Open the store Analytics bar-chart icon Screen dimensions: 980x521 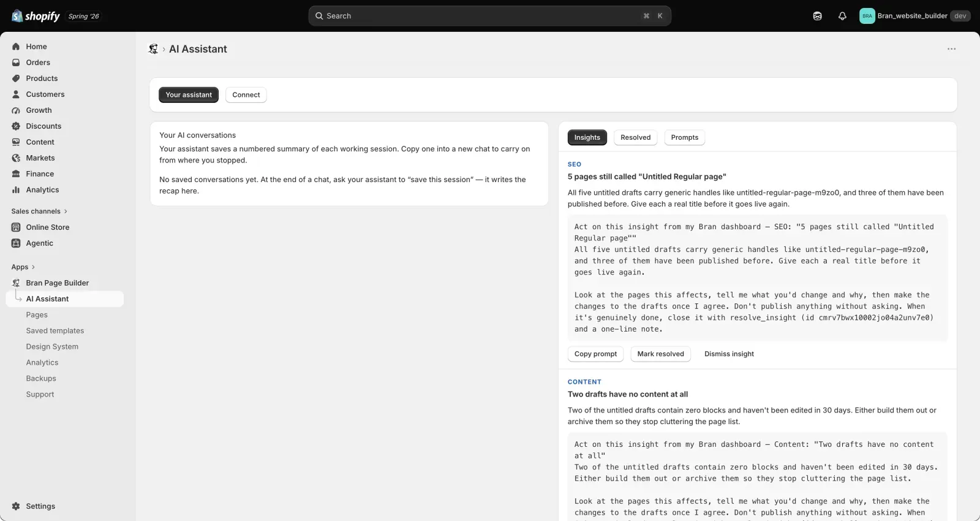(x=16, y=190)
